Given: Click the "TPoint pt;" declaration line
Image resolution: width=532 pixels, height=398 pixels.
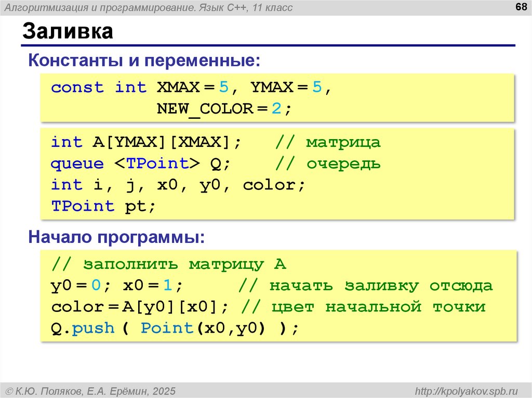Looking at the screenshot, I should (103, 206).
